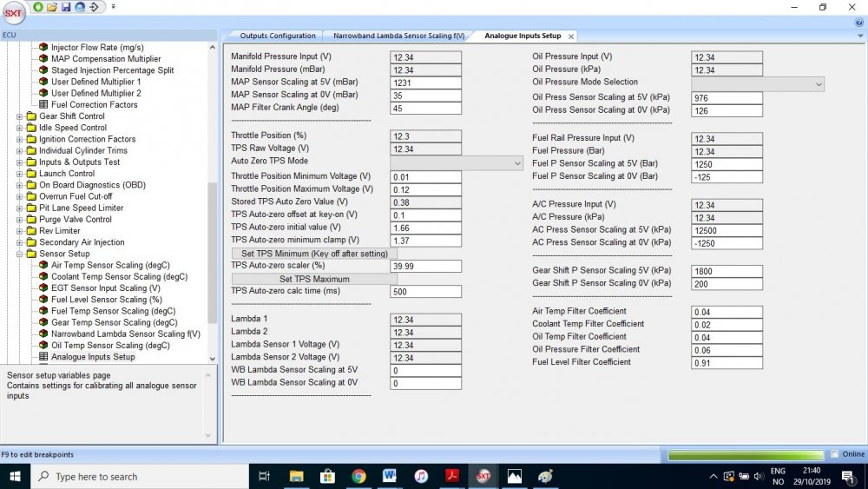Click the blue magnifier globe toolbar icon

80,7
